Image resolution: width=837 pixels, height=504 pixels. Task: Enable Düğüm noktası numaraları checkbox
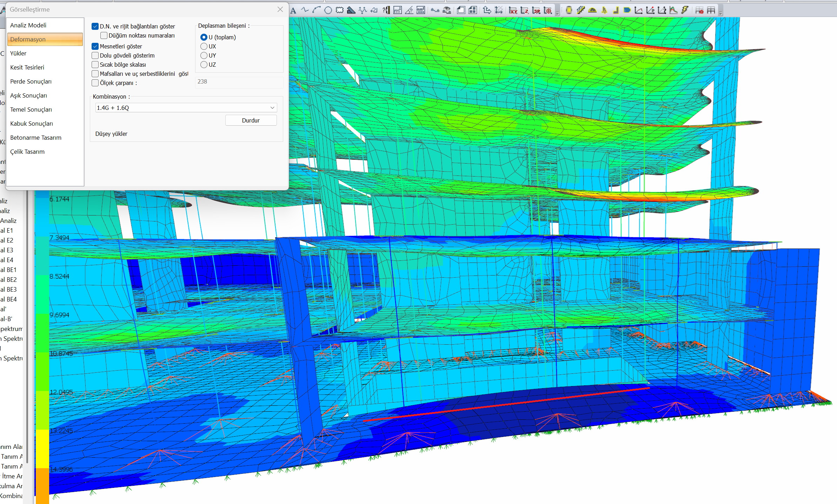[104, 35]
